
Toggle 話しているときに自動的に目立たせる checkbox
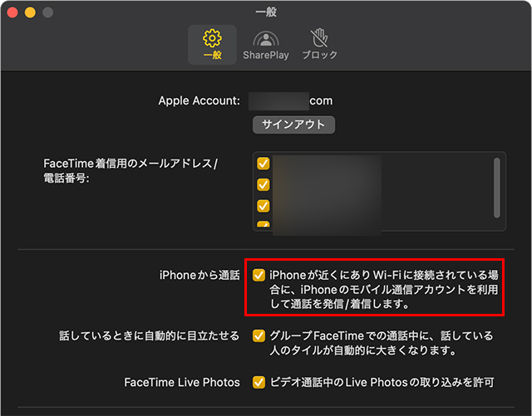click(x=259, y=335)
